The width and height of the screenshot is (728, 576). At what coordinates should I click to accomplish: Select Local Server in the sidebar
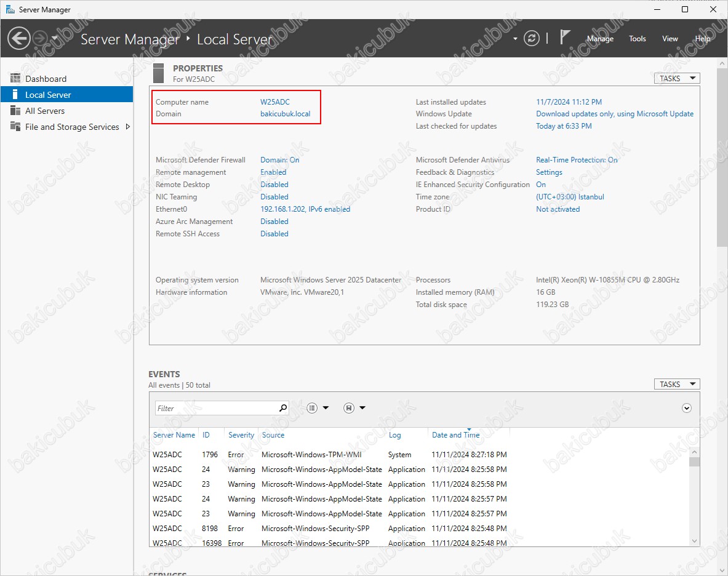[x=67, y=95]
